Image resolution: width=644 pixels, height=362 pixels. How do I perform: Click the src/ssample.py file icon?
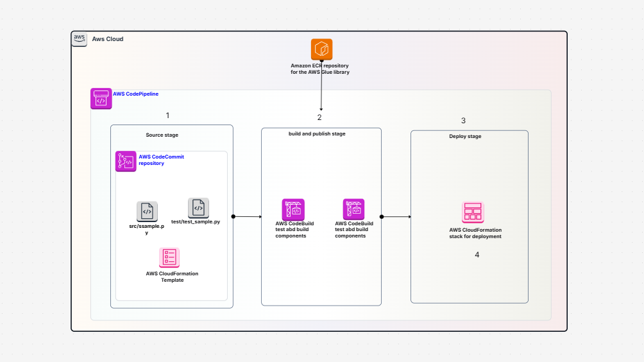click(x=147, y=212)
